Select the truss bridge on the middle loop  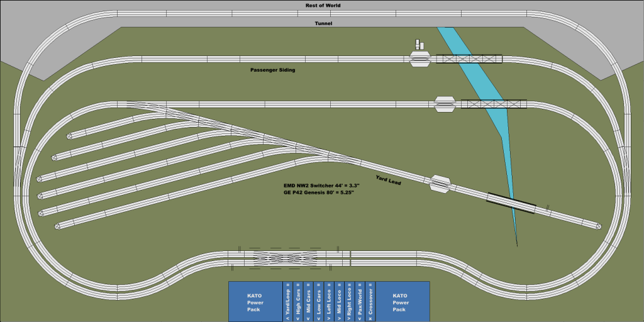click(494, 104)
